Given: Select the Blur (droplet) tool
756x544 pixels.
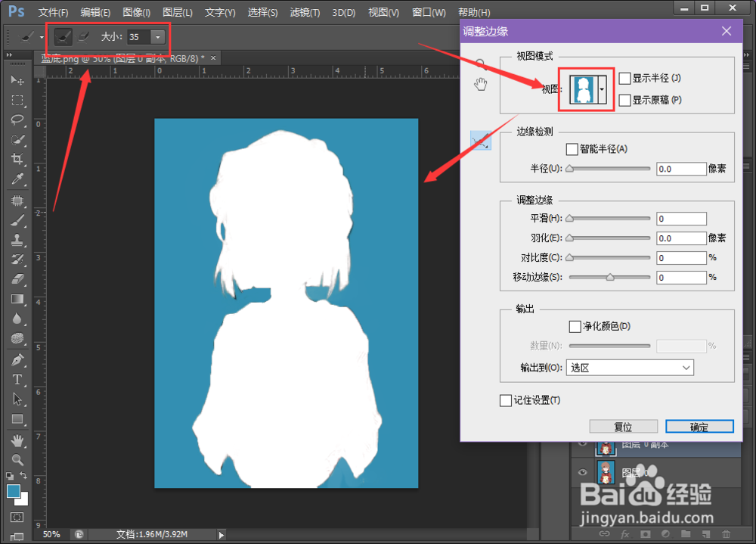Looking at the screenshot, I should pyautogui.click(x=17, y=319).
